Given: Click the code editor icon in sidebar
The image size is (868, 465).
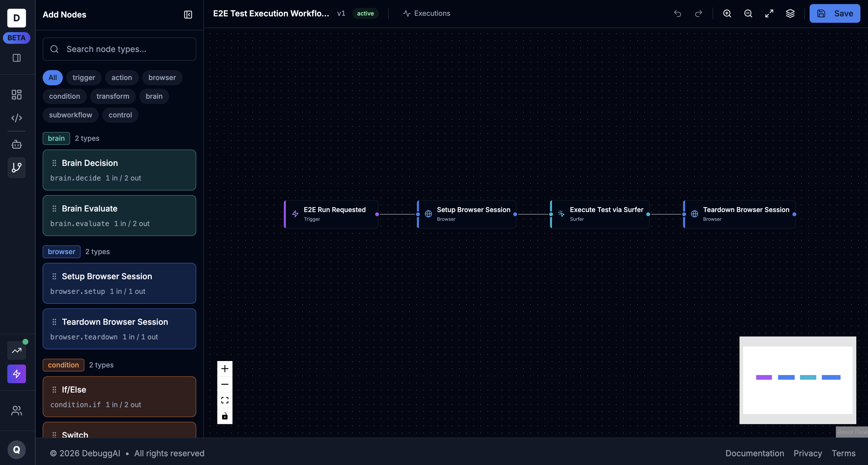Looking at the screenshot, I should 17,118.
